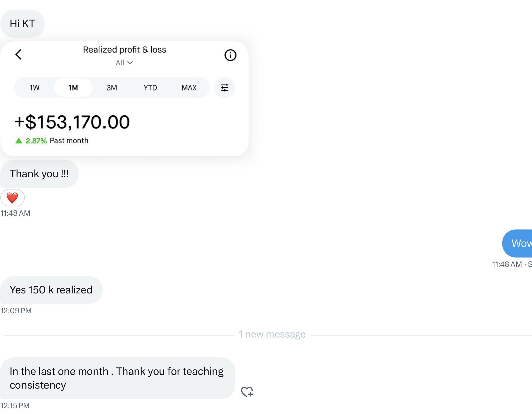The height and width of the screenshot is (414, 532).
Task: Click the "Hi KT" message bubble
Action: (22, 24)
